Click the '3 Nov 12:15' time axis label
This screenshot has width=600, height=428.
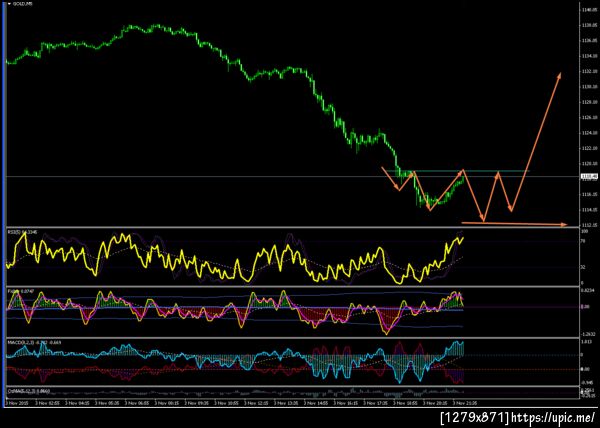point(256,403)
